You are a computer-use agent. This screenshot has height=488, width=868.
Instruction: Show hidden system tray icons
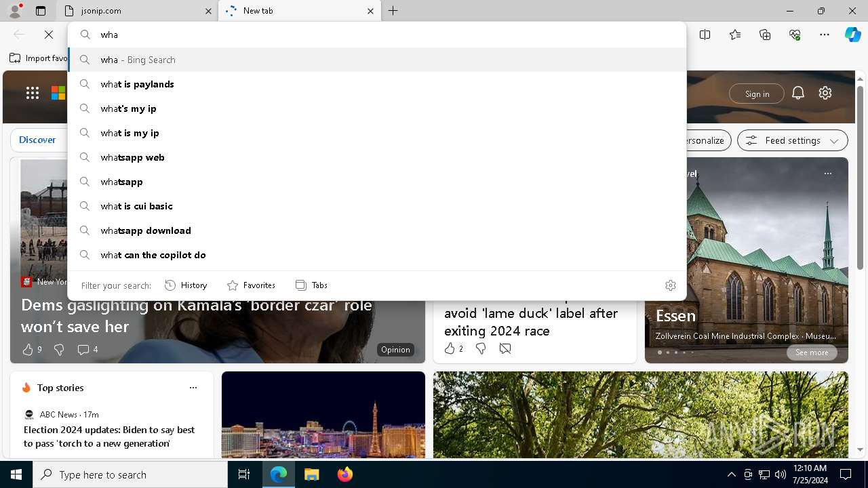731,474
